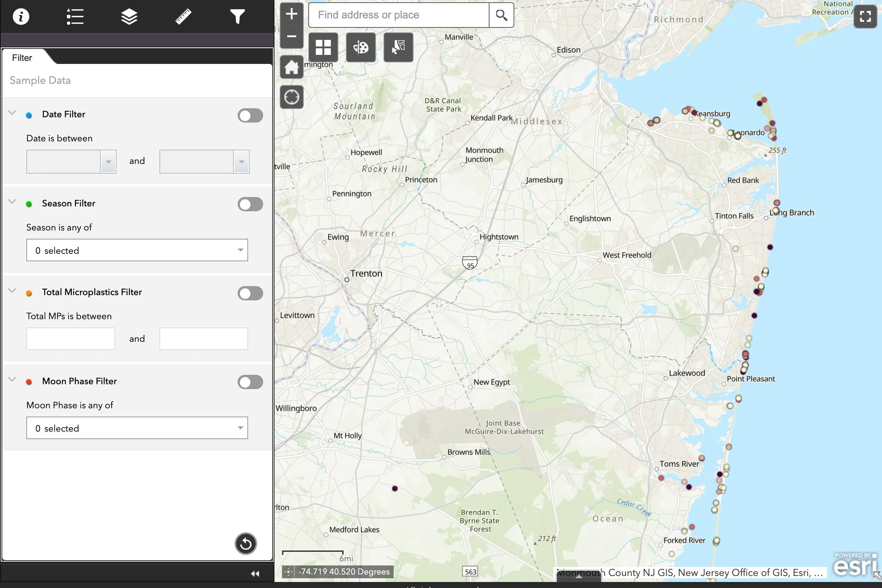Open the legend list icon

pyautogui.click(x=75, y=17)
